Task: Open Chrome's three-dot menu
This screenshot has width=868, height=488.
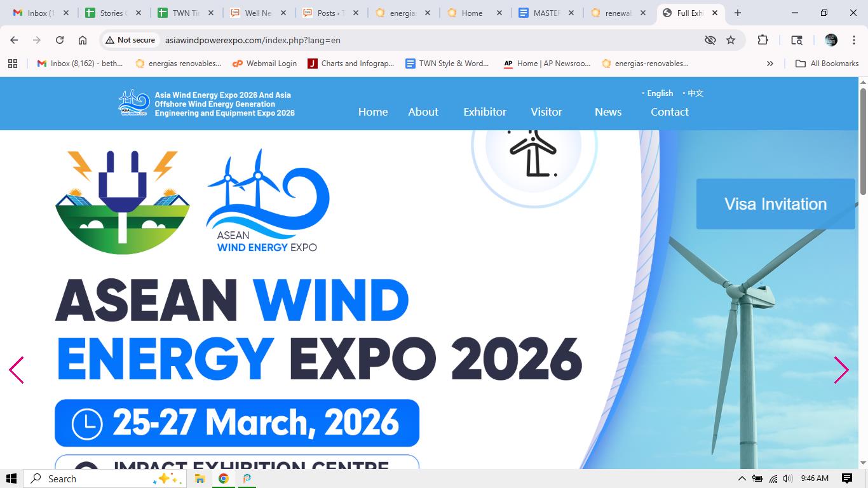Action: coord(854,39)
